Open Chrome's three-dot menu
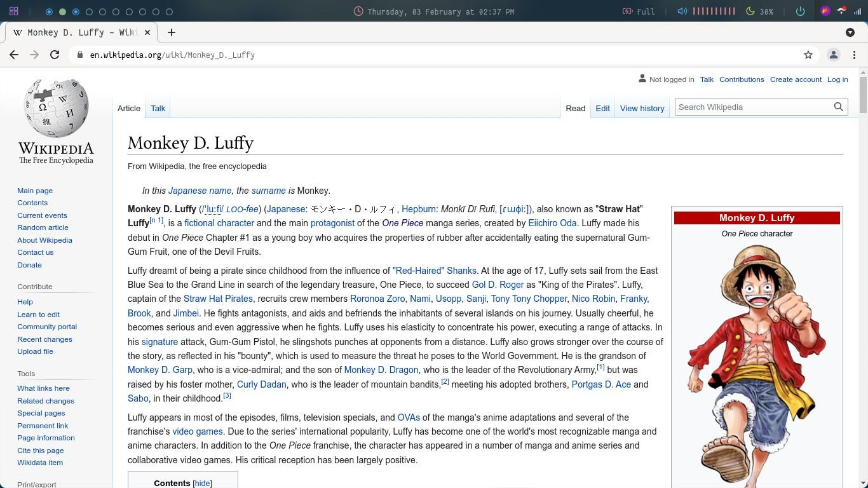Image resolution: width=868 pixels, height=488 pixels. coord(854,55)
